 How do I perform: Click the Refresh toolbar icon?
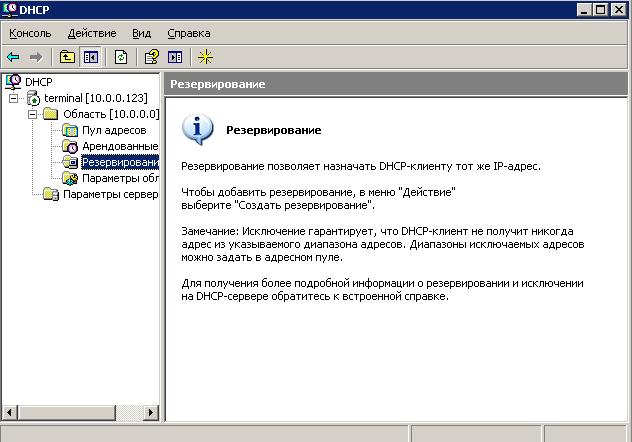pos(121,57)
